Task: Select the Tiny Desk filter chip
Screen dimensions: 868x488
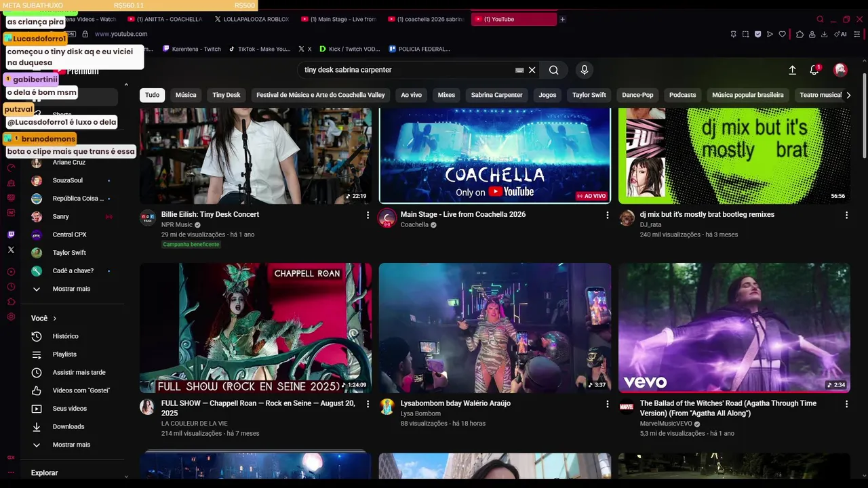Action: (x=226, y=95)
